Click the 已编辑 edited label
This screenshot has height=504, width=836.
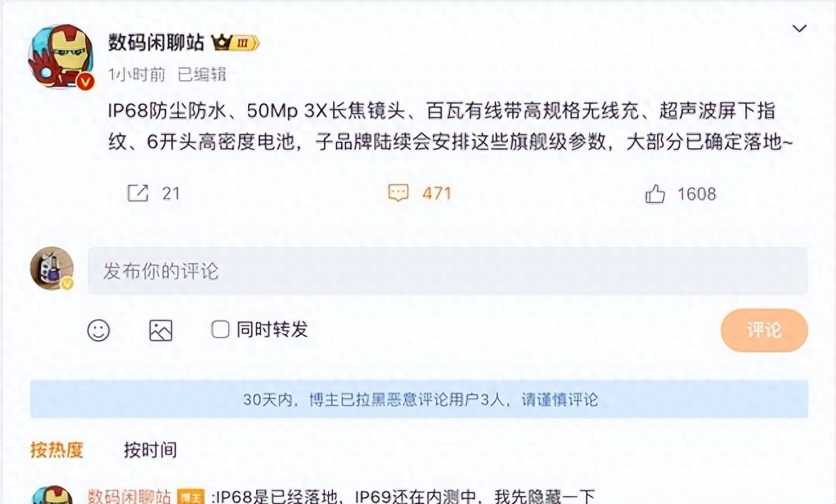coord(202,74)
